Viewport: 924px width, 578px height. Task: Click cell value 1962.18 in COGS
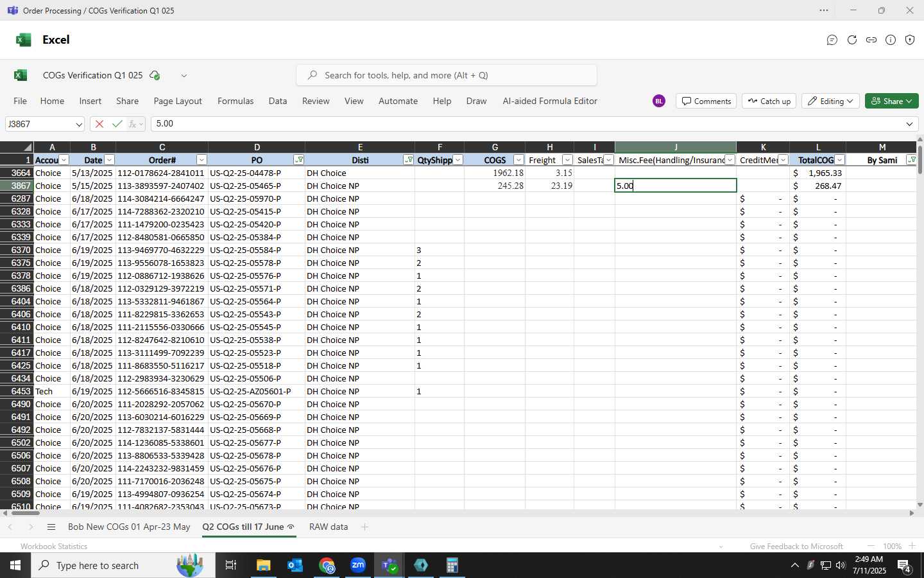click(495, 173)
